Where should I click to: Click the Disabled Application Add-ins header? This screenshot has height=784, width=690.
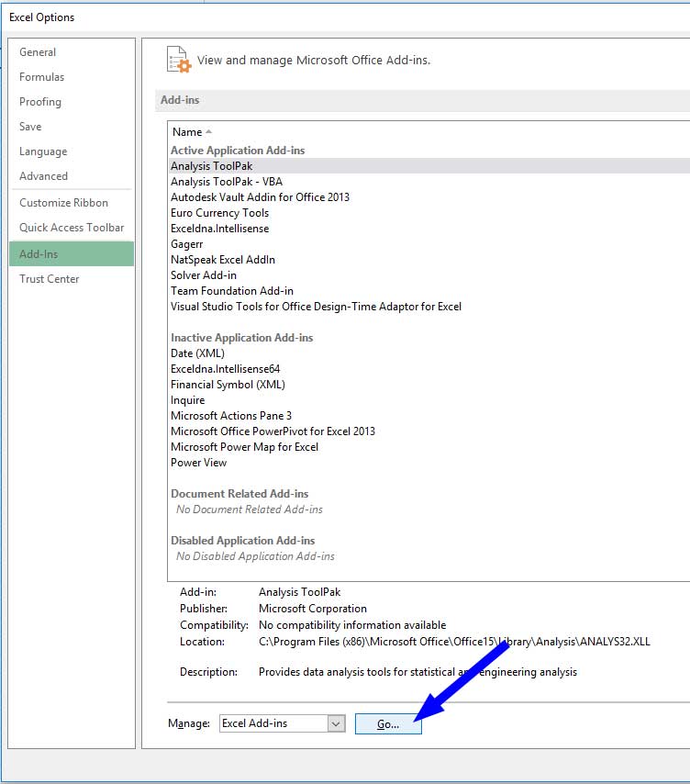[243, 541]
